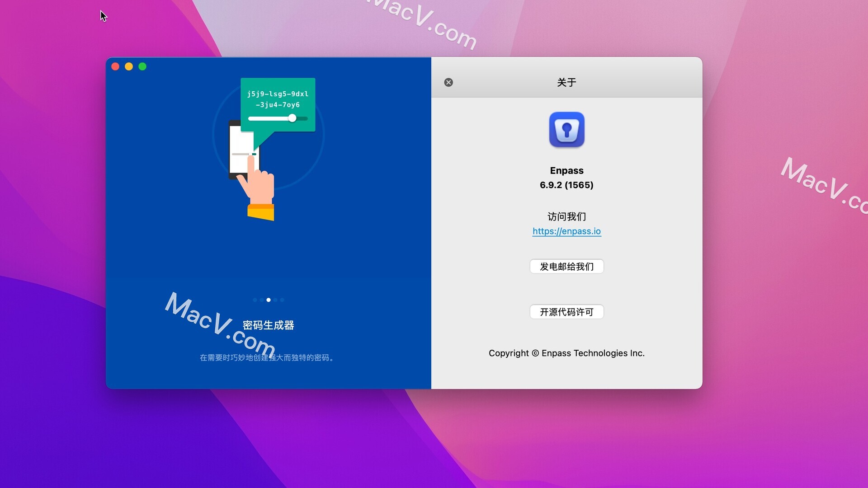
Task: Click the 在需要时巧妙地创建强大而独特的密码 description
Action: [268, 357]
